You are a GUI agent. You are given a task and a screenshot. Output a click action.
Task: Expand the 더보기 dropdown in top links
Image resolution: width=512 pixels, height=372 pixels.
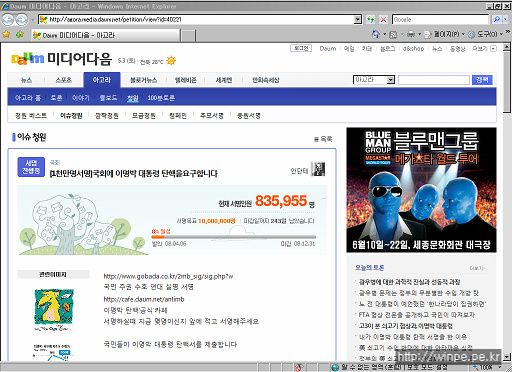click(x=493, y=49)
